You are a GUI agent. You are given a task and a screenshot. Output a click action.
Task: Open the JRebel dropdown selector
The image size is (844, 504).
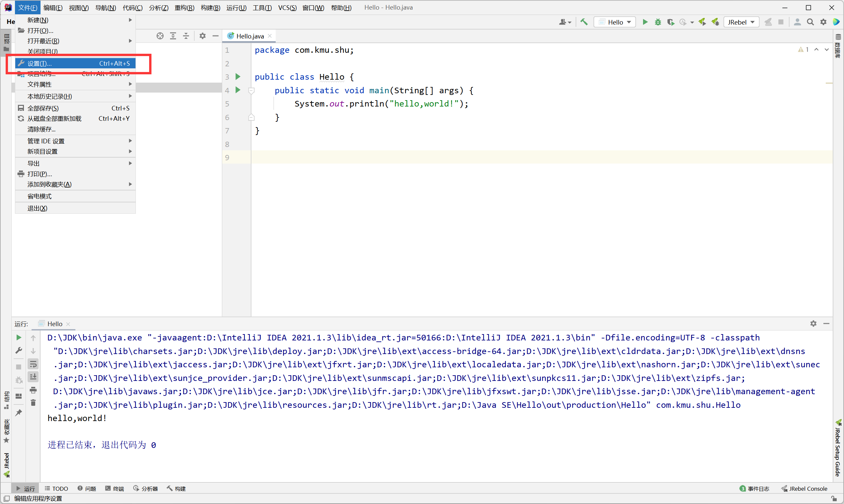click(741, 22)
